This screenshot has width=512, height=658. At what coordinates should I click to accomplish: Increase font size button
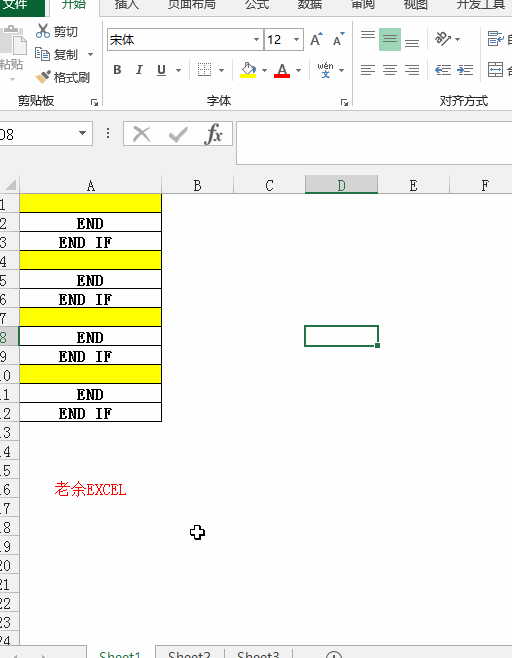click(316, 39)
